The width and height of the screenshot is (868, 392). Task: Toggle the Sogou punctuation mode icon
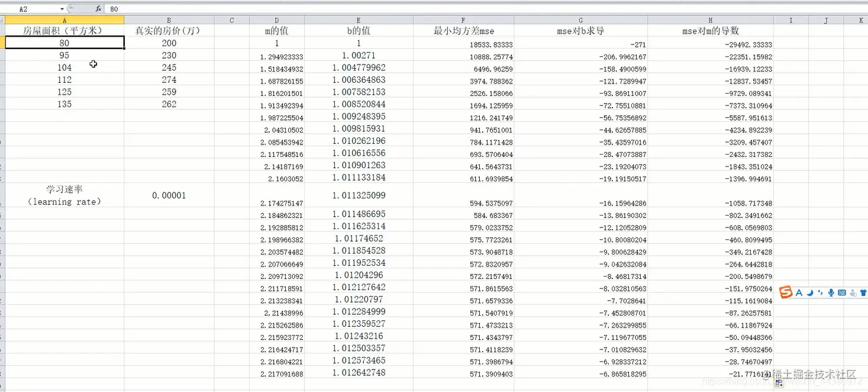point(821,293)
